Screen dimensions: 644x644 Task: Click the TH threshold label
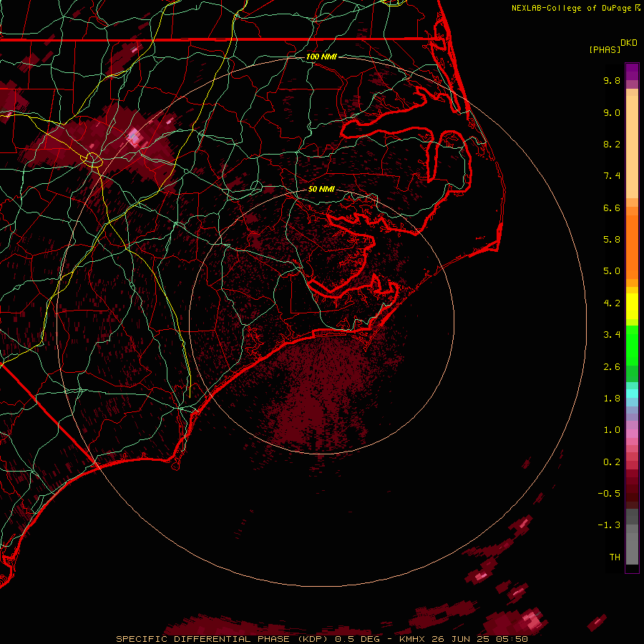615,557
